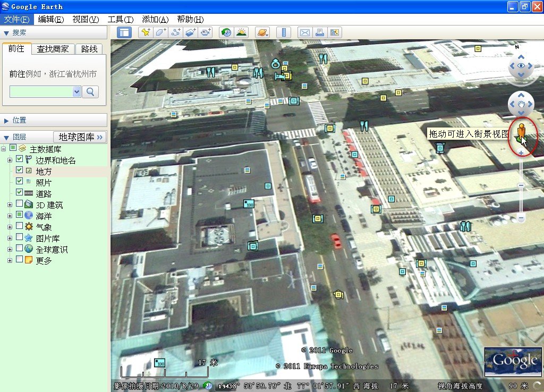Screen dimensions: 544x392
Task: Switch to the 路线 tab
Action: click(89, 48)
